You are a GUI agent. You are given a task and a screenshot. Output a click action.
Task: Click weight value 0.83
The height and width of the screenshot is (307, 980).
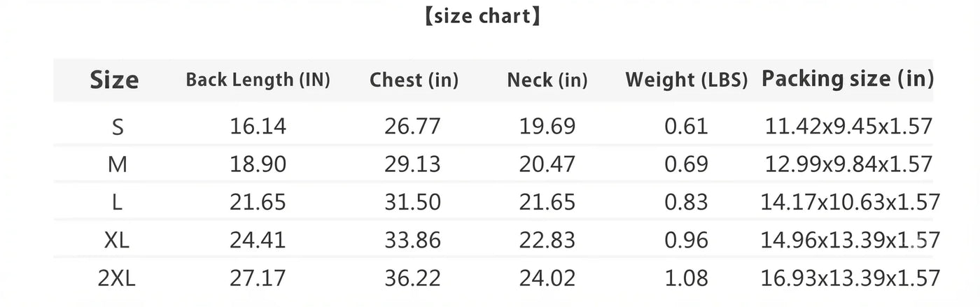coord(686,202)
